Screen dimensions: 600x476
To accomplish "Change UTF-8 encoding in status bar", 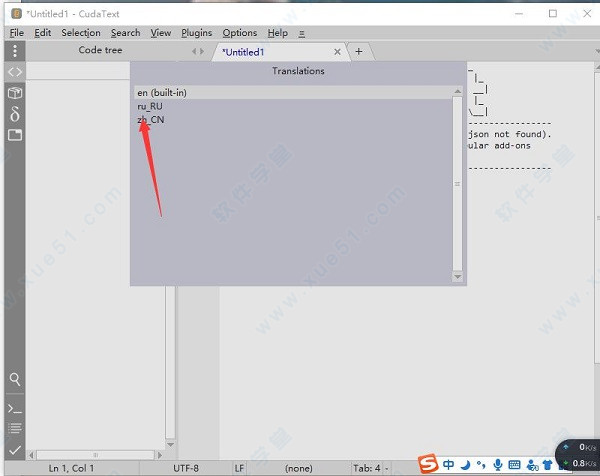I will pos(186,468).
